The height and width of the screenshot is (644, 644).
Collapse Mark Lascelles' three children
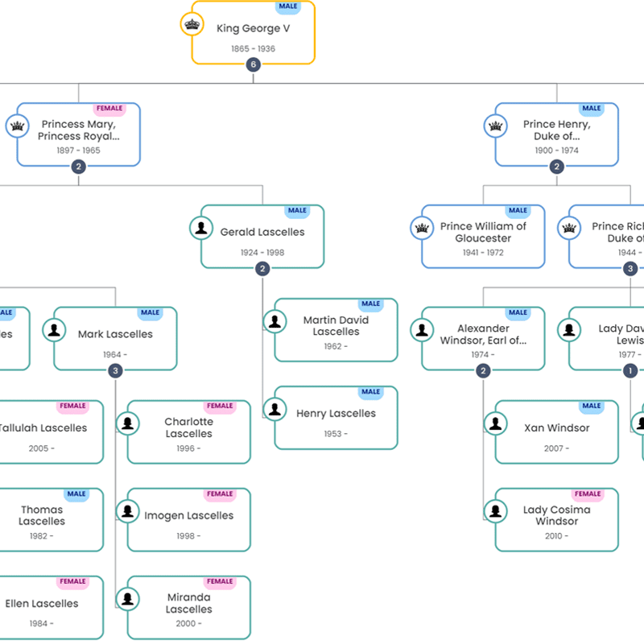click(115, 370)
